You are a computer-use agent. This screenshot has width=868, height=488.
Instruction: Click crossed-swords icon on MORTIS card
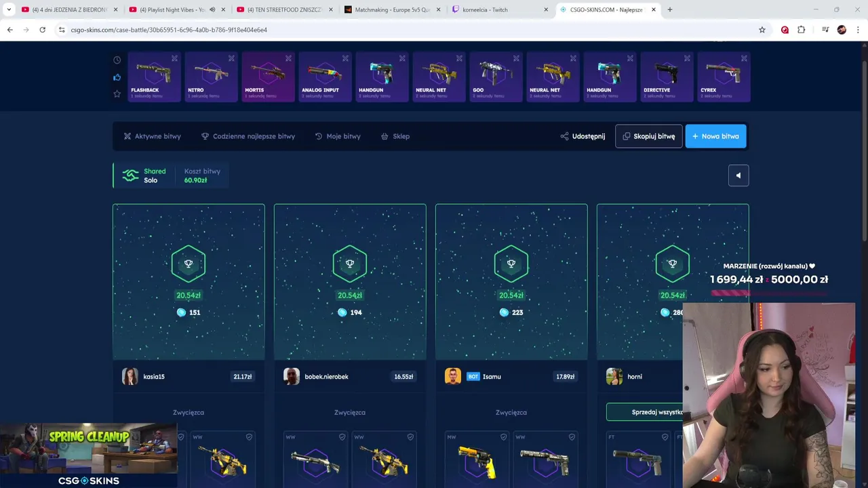(288, 58)
